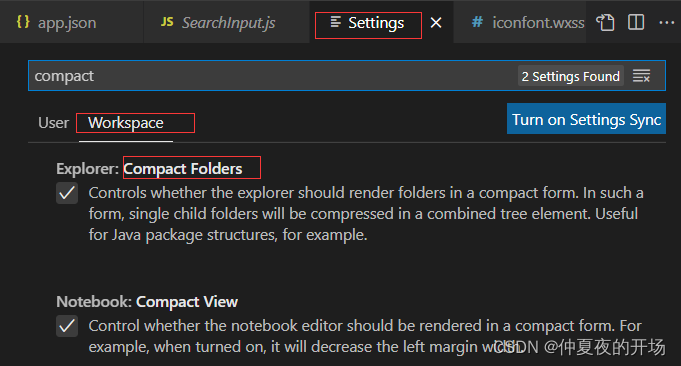
Task: Clear the settings search input icon
Action: click(641, 76)
